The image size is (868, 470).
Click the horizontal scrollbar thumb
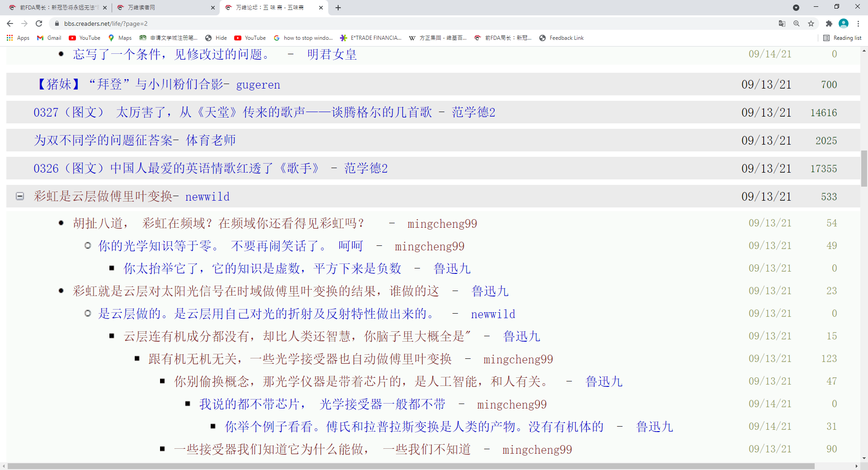[x=411, y=466]
